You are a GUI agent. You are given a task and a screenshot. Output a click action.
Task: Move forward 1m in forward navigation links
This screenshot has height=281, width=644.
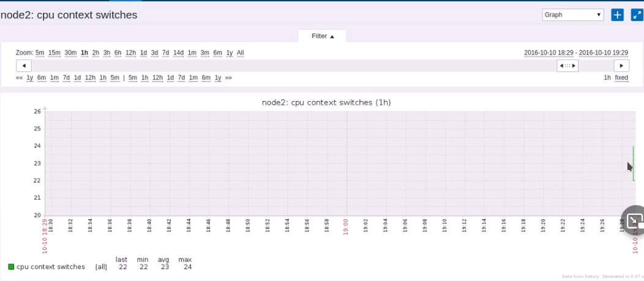point(193,78)
